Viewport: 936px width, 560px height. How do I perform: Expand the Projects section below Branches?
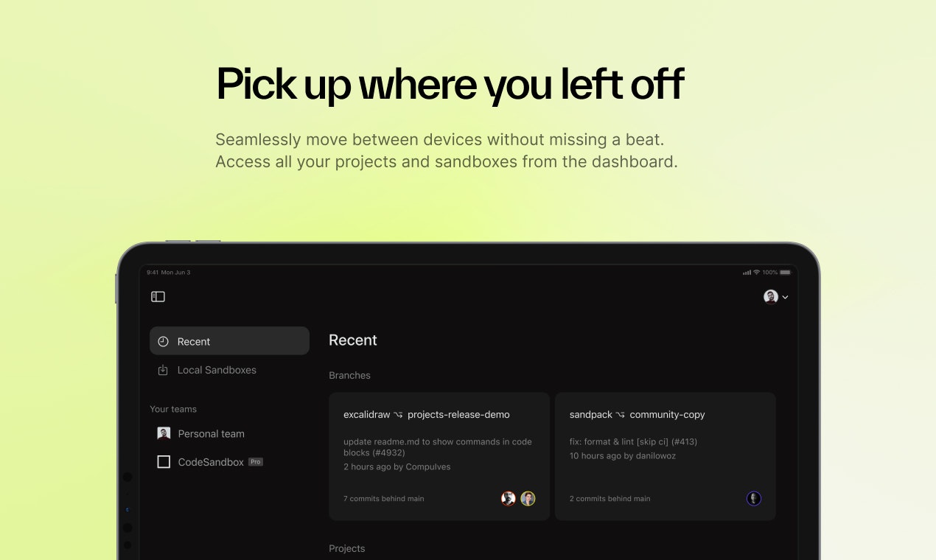[x=347, y=548]
